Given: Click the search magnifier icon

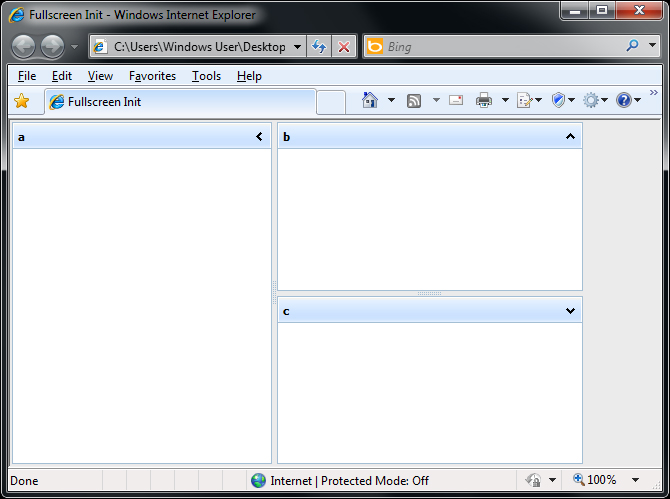Looking at the screenshot, I should pyautogui.click(x=632, y=45).
